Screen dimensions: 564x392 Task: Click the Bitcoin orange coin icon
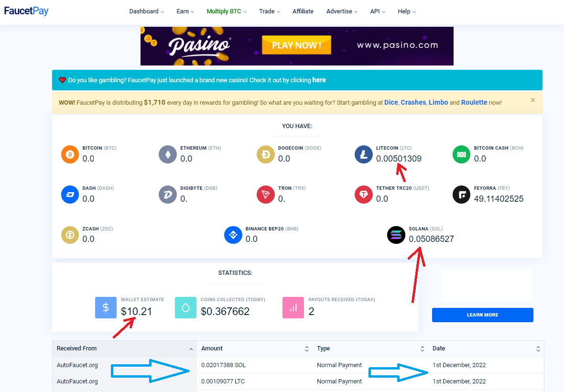click(70, 154)
